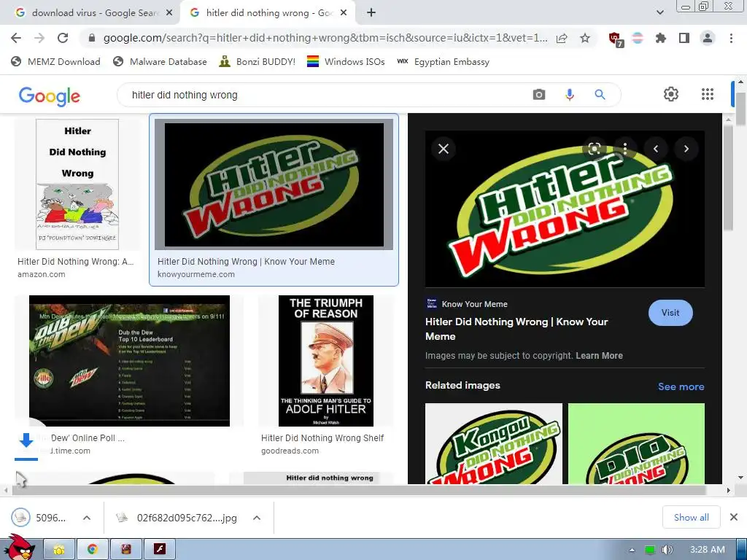
Task: Open the Egyptian Embassy bookmark
Action: coord(443,61)
